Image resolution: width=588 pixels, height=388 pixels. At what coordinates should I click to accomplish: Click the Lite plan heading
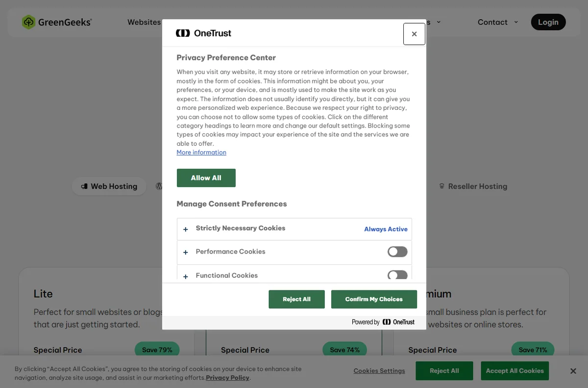point(43,294)
